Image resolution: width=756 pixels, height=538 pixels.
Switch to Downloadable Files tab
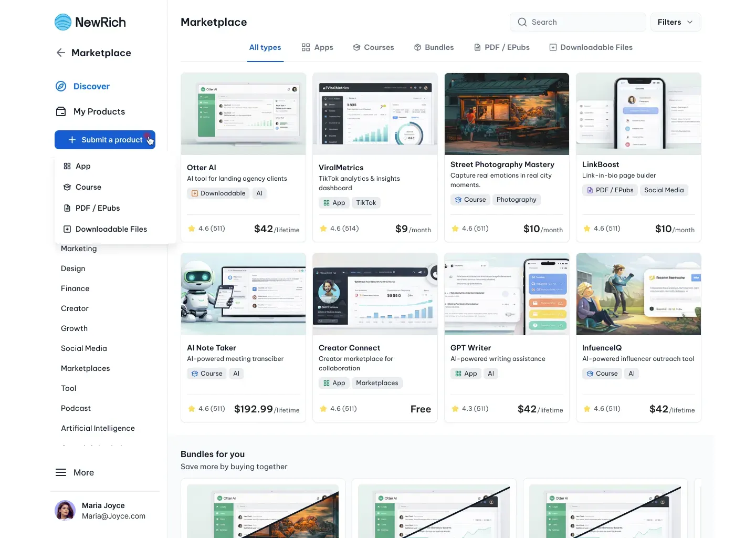[x=591, y=47]
